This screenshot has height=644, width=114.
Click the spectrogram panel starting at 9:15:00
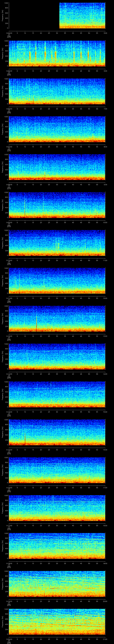coord(57,432)
